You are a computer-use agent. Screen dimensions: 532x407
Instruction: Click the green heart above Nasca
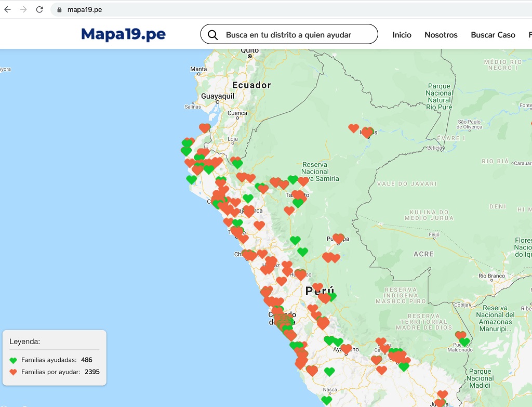coord(329,371)
